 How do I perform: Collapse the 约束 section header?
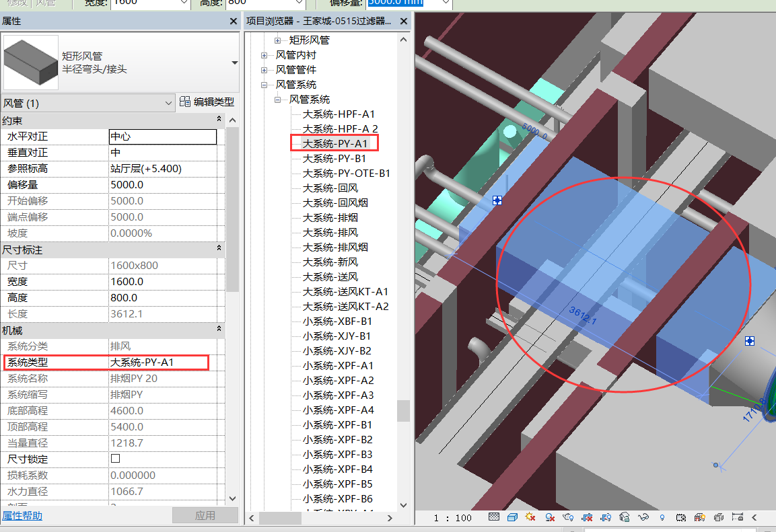pyautogui.click(x=219, y=120)
